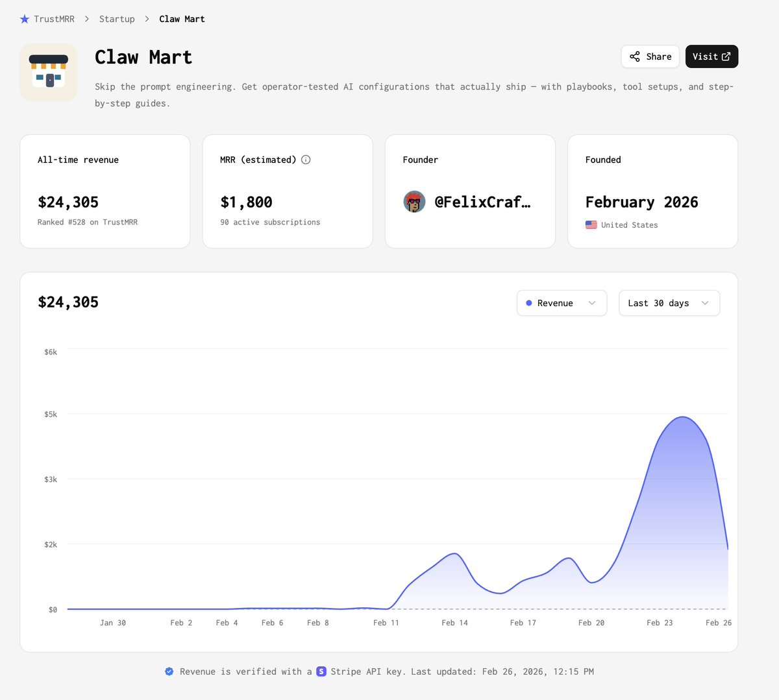This screenshot has width=779, height=700.
Task: Click the $5k y-axis label
Action: [x=51, y=415]
